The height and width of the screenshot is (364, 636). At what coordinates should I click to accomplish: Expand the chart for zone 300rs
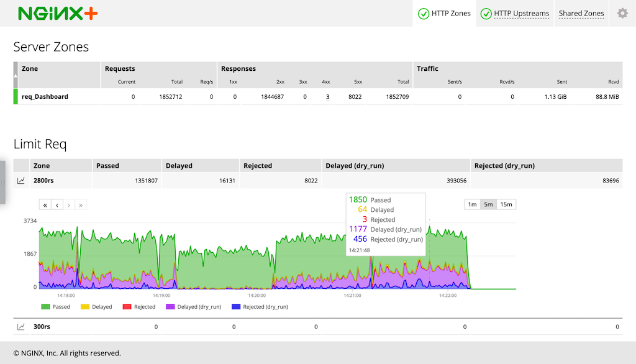click(x=21, y=327)
